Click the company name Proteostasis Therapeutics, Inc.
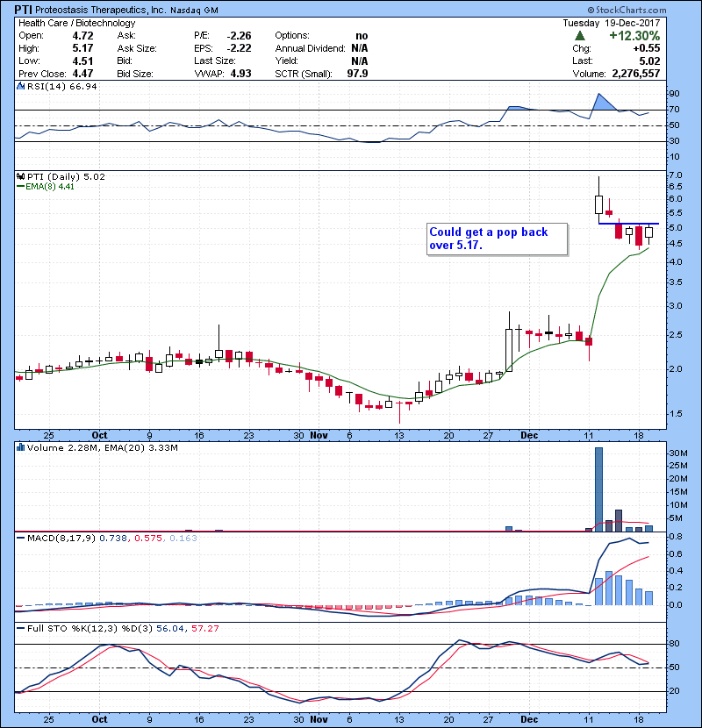Viewport: 702px width, 728px height. pos(101,10)
